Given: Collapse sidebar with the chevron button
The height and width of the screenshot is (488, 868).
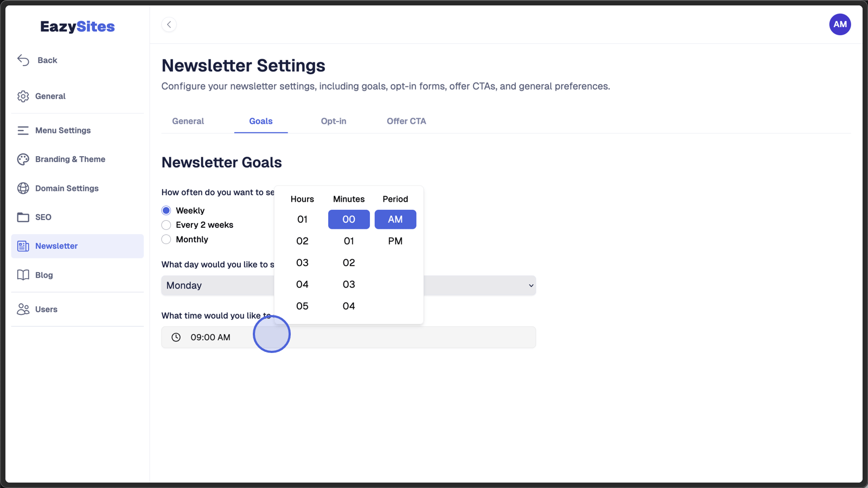Looking at the screenshot, I should point(169,24).
